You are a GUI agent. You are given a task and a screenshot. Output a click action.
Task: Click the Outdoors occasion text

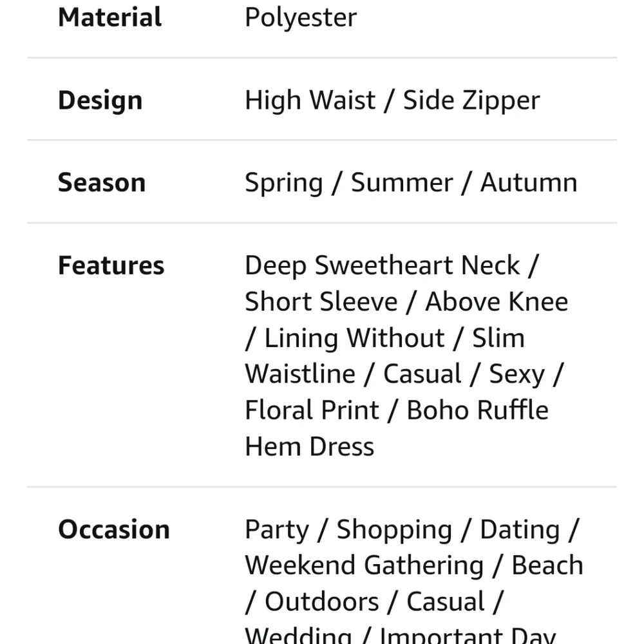tap(321, 602)
